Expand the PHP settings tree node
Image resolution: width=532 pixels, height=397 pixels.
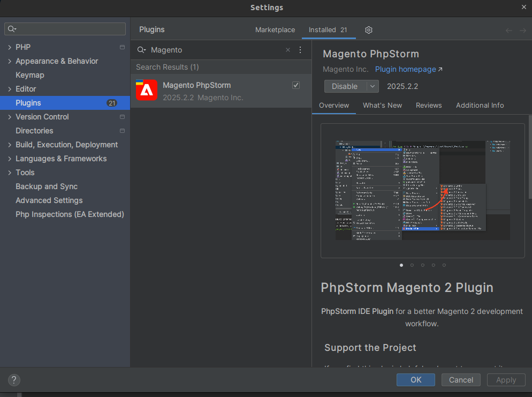10,47
